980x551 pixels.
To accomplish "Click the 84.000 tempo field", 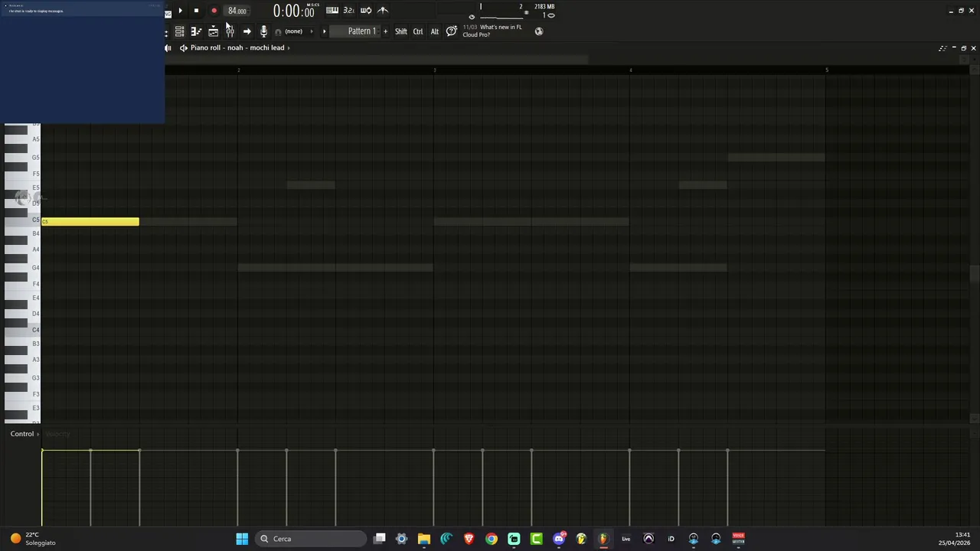I will pyautogui.click(x=237, y=11).
